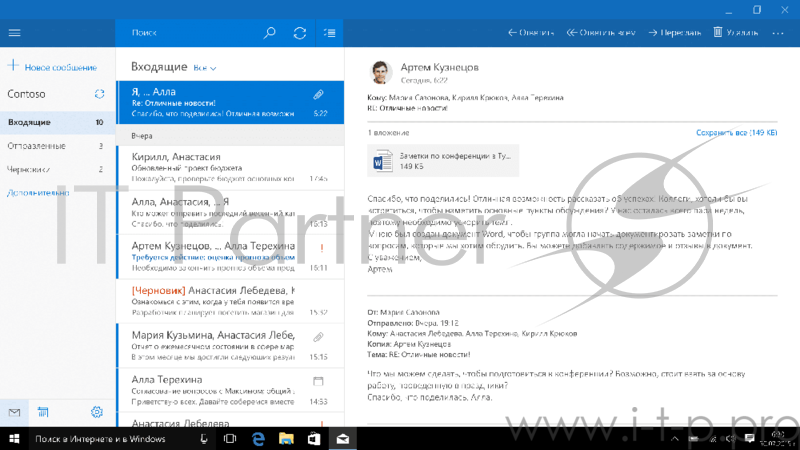Open message from Кирилл, Анастасия
This screenshot has width=800, height=450.
click(230, 168)
